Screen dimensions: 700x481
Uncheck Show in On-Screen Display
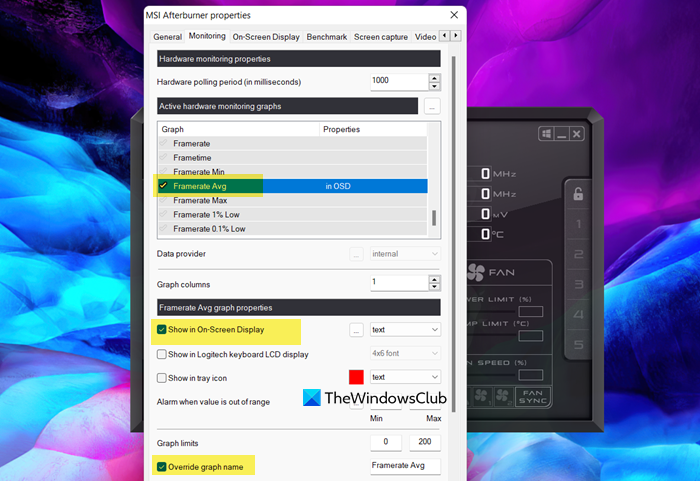point(162,330)
